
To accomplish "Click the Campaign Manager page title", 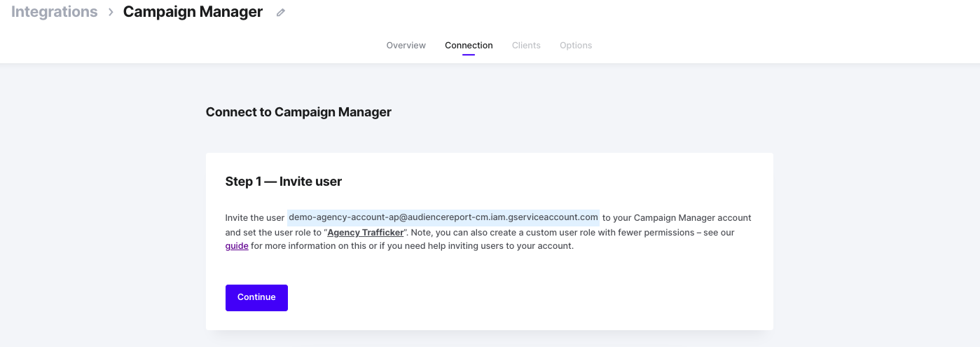I will [193, 12].
